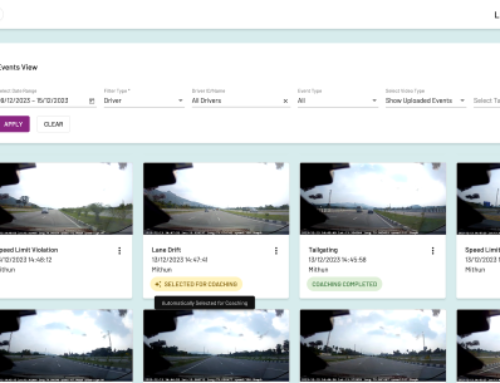Open the Lane Drift video thumbnail
The height and width of the screenshot is (383, 500).
pos(216,199)
